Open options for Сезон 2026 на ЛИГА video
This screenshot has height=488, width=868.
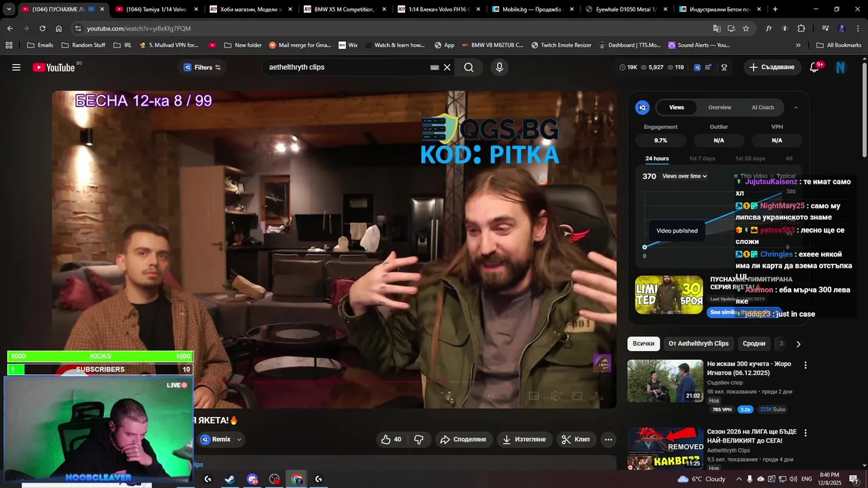[806, 432]
